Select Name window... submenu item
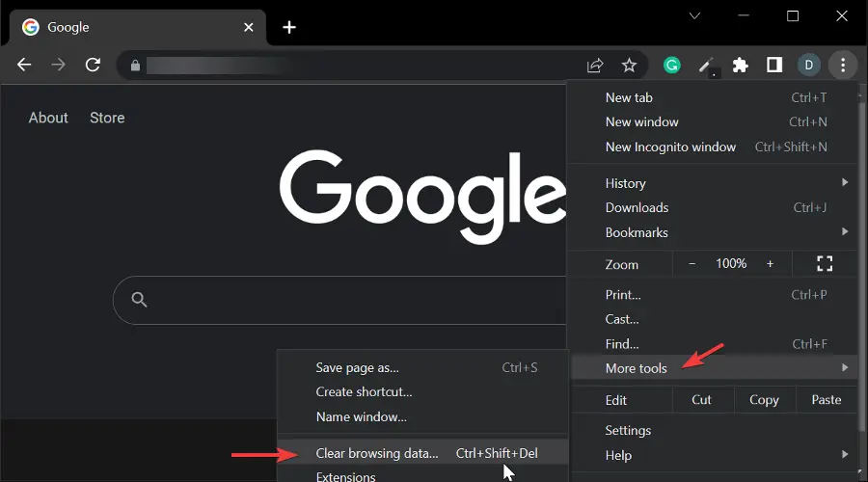Image resolution: width=868 pixels, height=482 pixels. pyautogui.click(x=423, y=416)
